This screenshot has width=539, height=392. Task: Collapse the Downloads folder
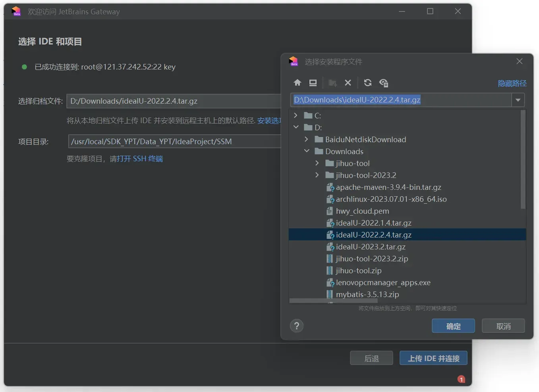306,151
